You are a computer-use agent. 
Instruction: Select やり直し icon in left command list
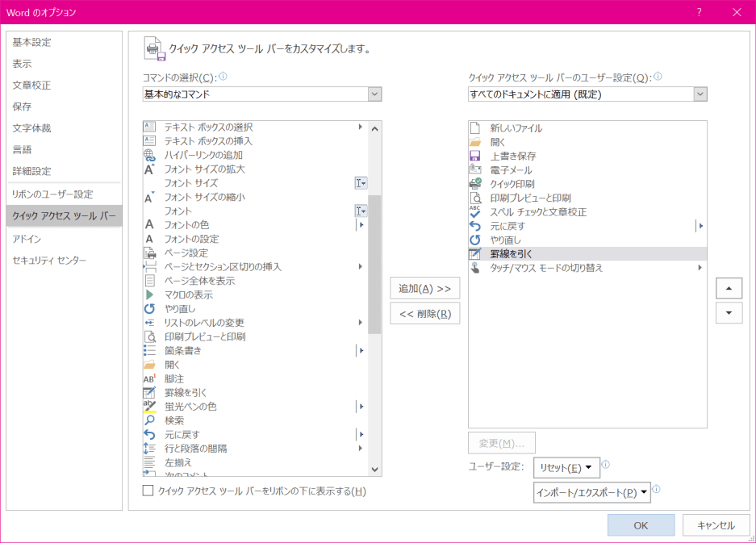coord(149,309)
